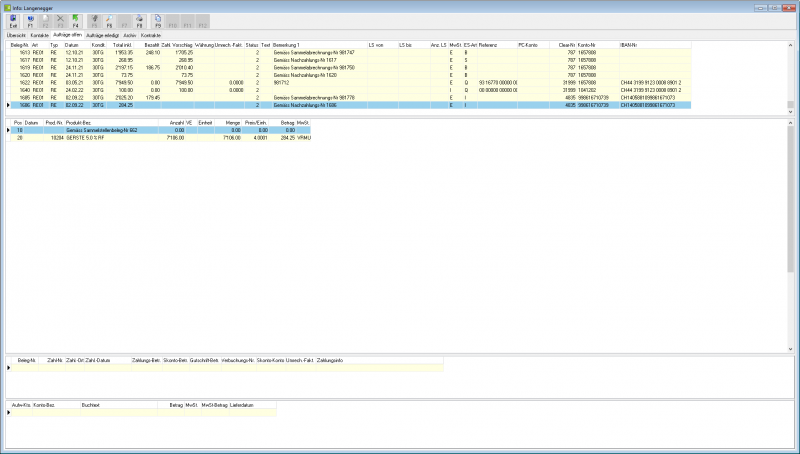Select order row with Beleg-Nr. 1619

[351, 67]
